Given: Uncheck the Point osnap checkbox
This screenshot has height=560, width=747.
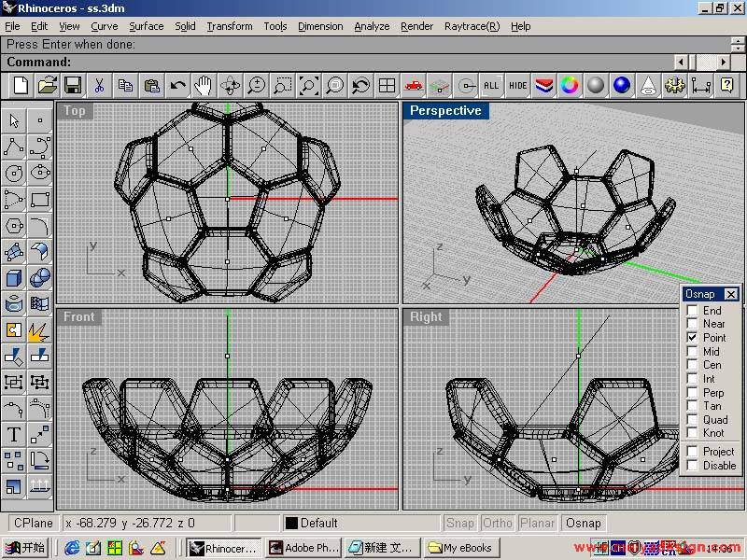Looking at the screenshot, I should click(x=692, y=337).
